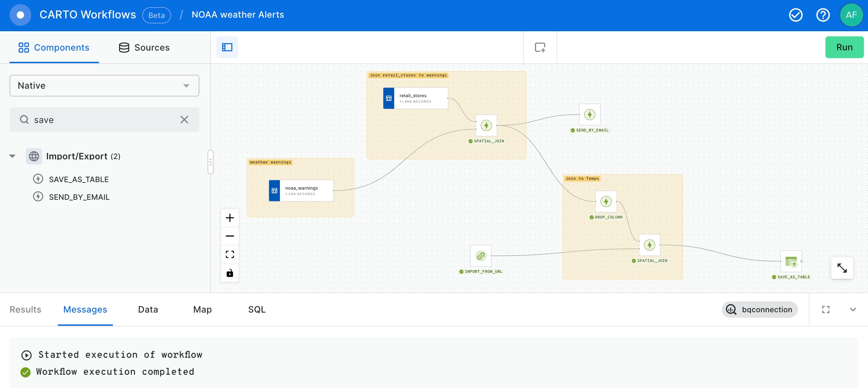Select the noaa_warnings source node
Image resolution: width=868 pixels, height=388 pixels.
coord(301,190)
